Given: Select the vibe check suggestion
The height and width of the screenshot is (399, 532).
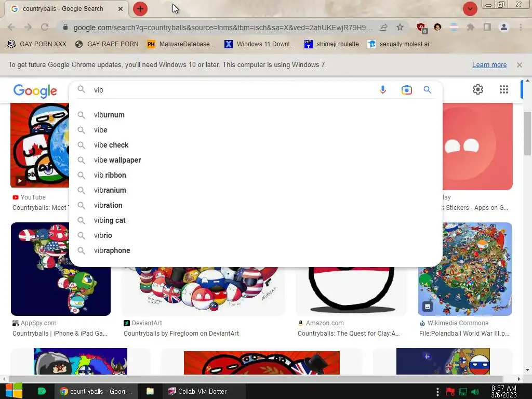Looking at the screenshot, I should tap(256, 145).
